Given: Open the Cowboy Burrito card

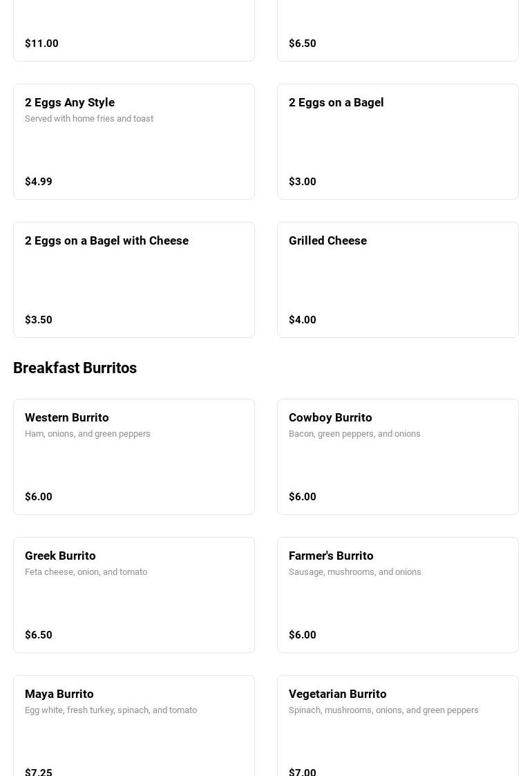Looking at the screenshot, I should point(397,457).
